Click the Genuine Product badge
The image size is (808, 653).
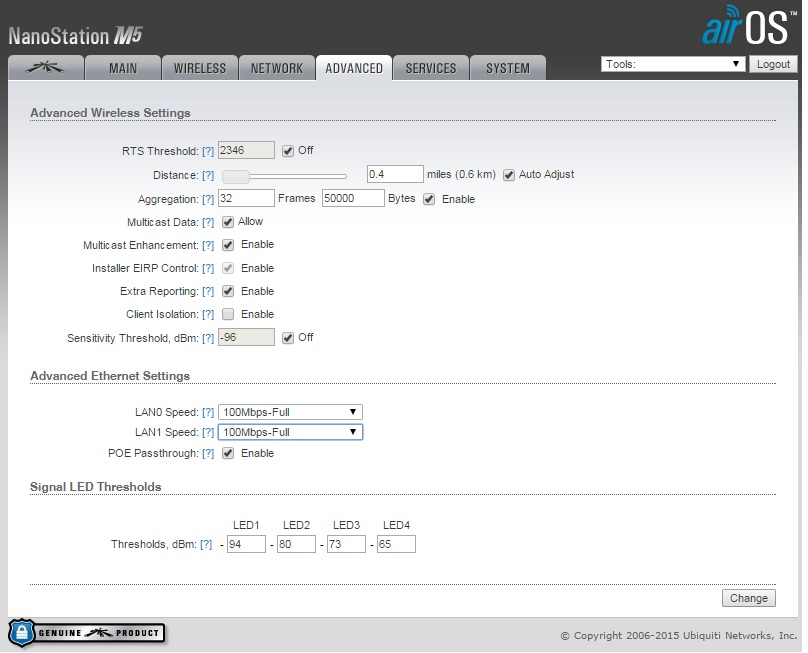coord(87,633)
